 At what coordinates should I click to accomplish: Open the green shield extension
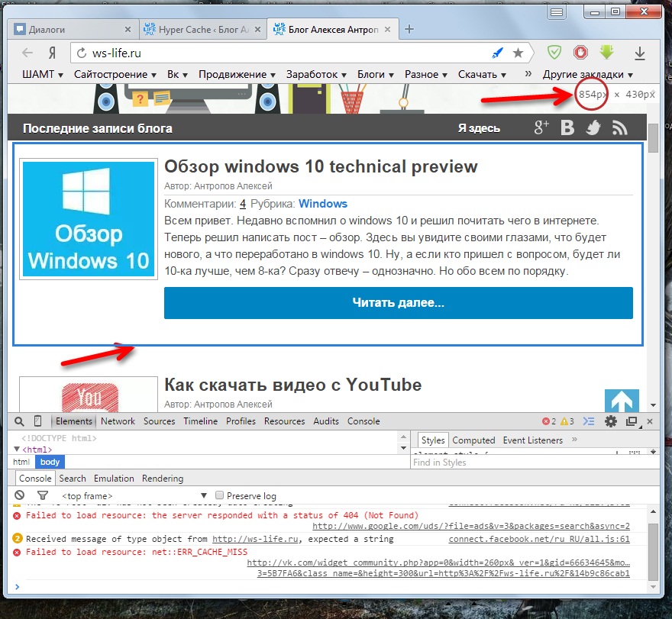tap(554, 53)
